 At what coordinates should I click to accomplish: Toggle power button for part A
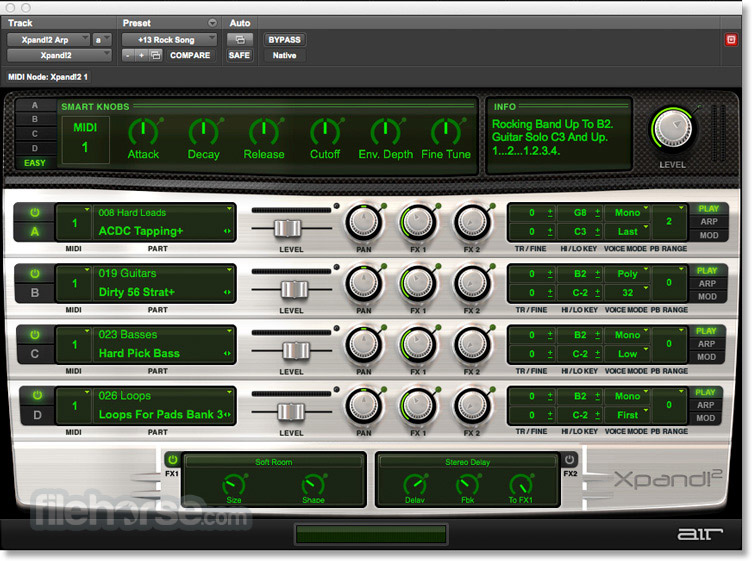click(x=35, y=212)
